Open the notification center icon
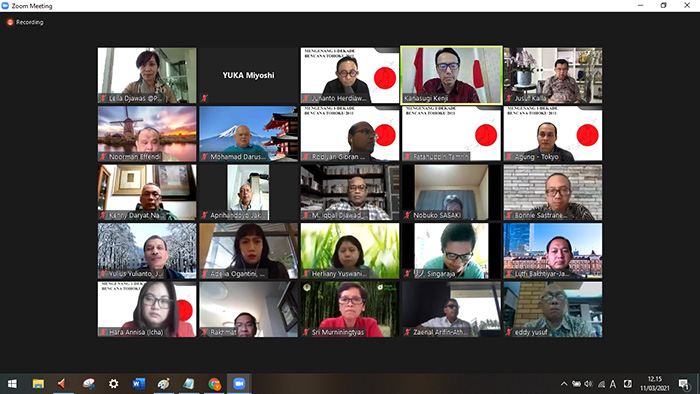The width and height of the screenshot is (700, 394). point(683,384)
